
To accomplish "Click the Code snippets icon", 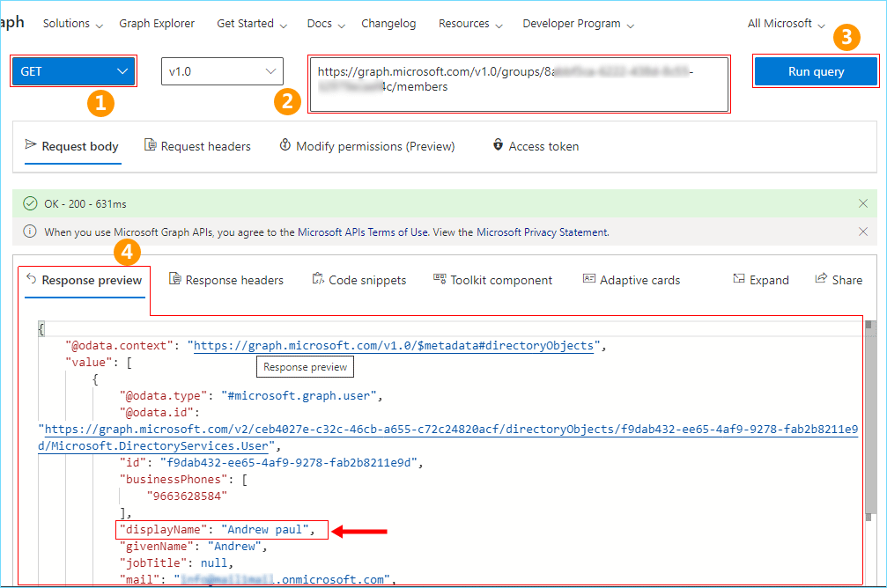I will [319, 280].
